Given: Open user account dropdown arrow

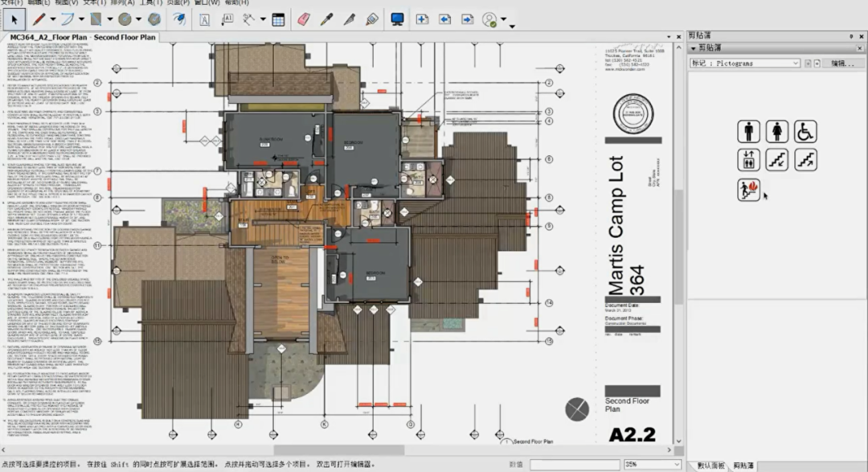Looking at the screenshot, I should (503, 20).
